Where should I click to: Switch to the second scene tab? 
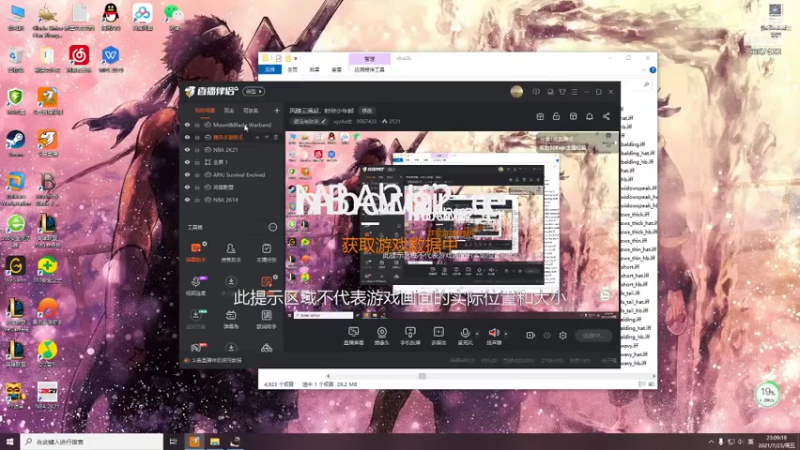(229, 111)
